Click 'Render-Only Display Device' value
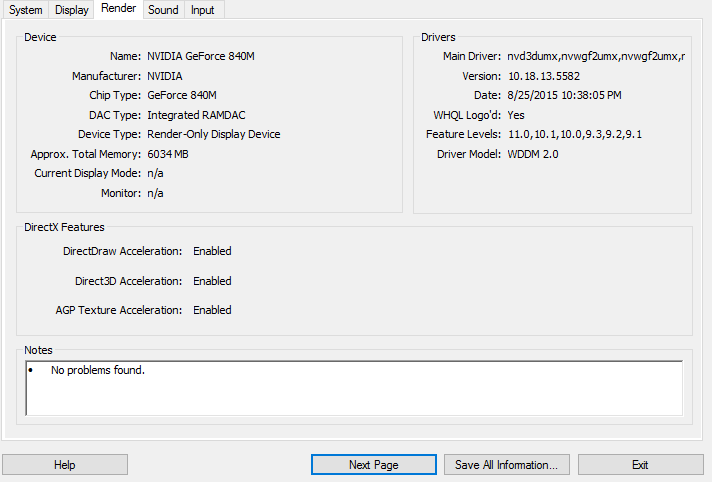 point(213,134)
